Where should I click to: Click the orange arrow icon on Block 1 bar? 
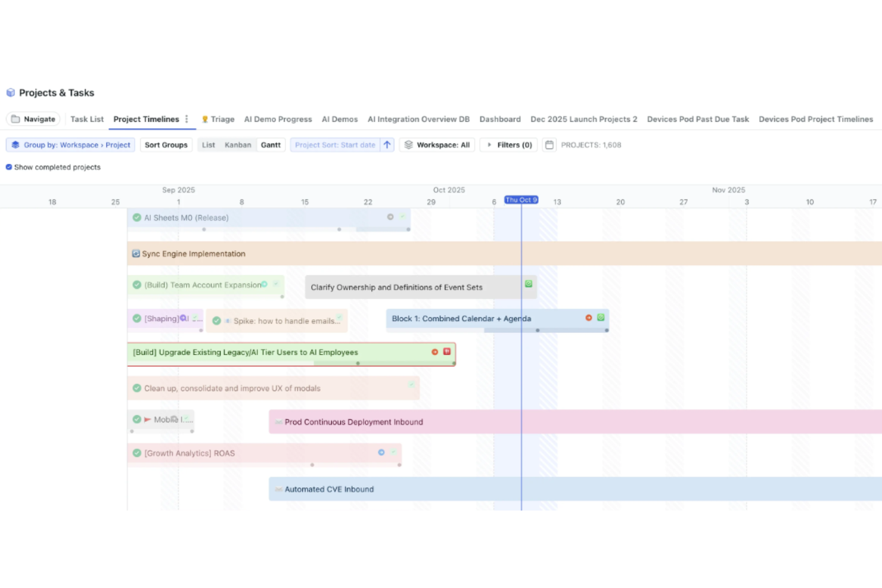pyautogui.click(x=589, y=318)
